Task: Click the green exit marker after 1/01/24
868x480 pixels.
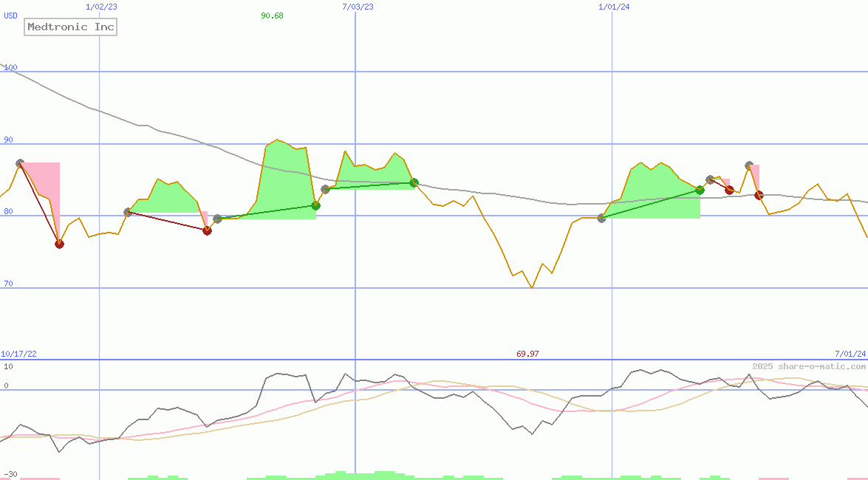Action: tap(700, 190)
